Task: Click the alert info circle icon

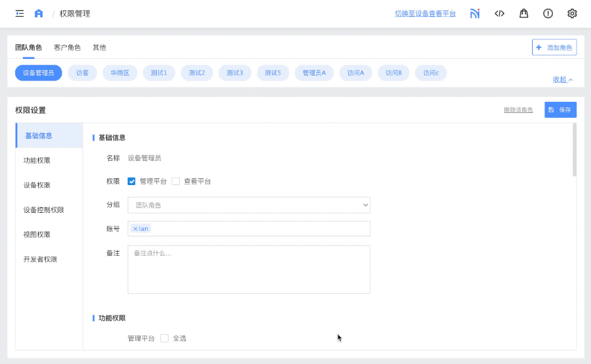Action: (548, 13)
